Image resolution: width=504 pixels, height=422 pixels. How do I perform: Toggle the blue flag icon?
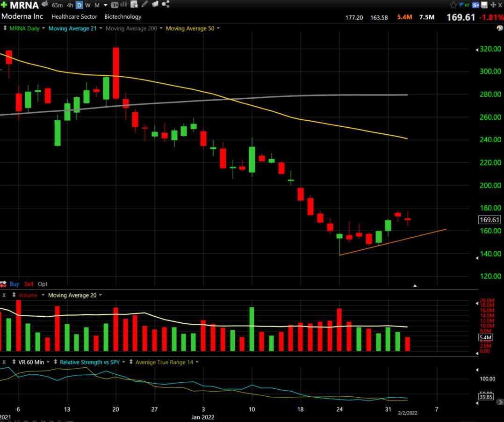461,5
